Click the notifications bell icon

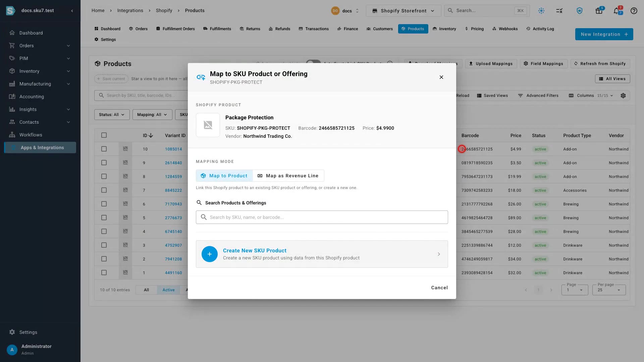(616, 11)
